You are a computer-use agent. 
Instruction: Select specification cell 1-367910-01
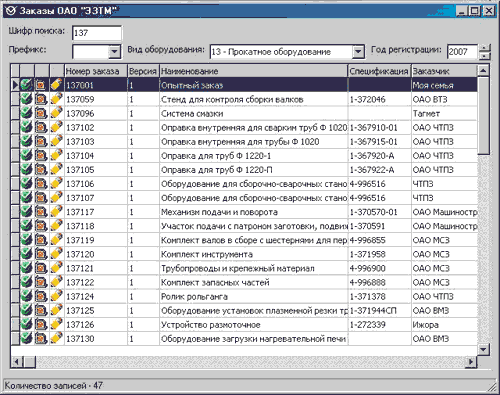coord(379,127)
